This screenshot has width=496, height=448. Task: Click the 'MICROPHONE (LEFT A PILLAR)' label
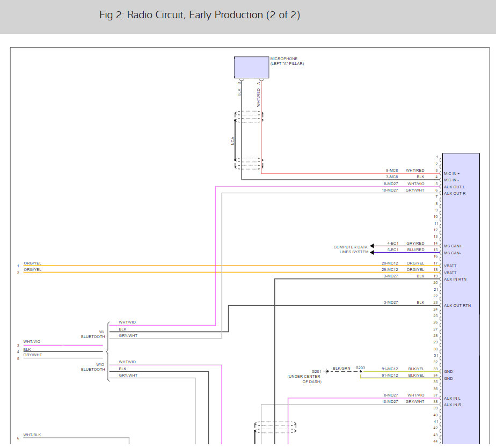point(287,61)
